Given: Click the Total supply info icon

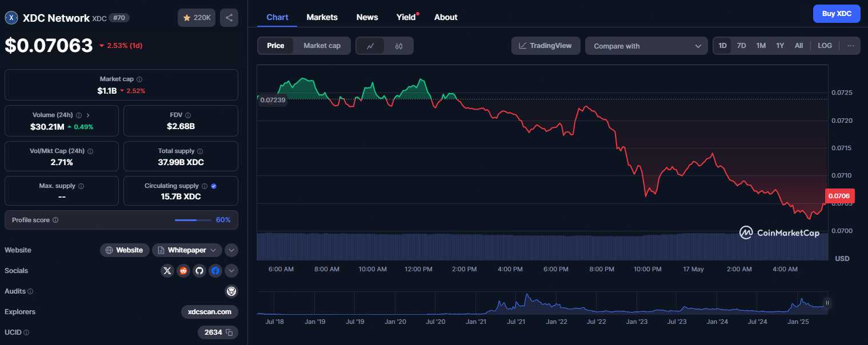Looking at the screenshot, I should pyautogui.click(x=199, y=151).
